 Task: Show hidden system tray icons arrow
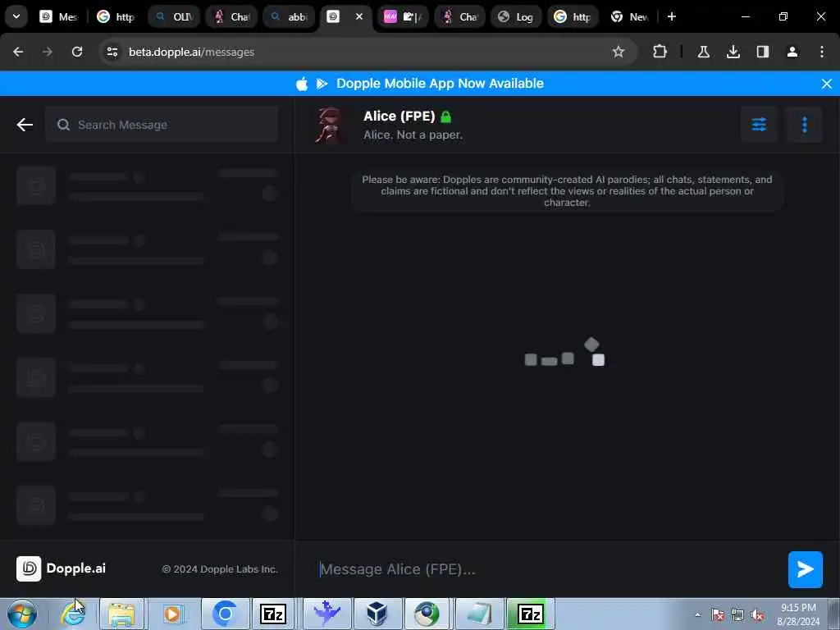697,615
